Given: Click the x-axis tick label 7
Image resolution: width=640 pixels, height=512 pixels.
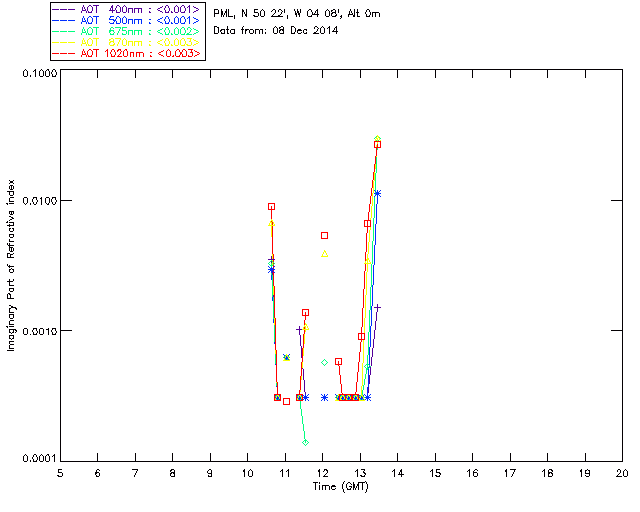Looking at the screenshot, I should [x=135, y=473].
